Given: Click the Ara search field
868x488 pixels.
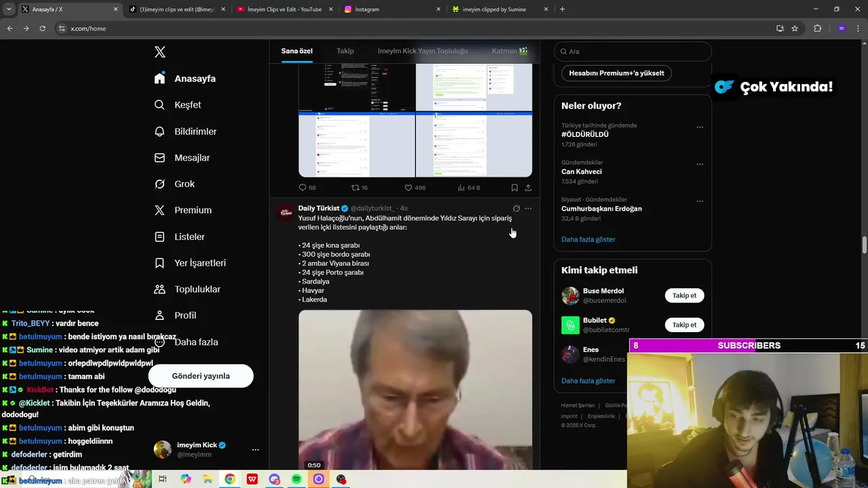Looking at the screenshot, I should 633,52.
